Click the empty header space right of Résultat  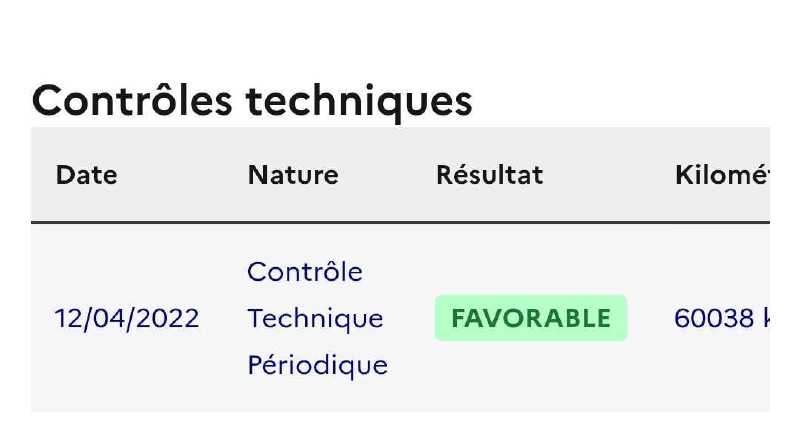607,174
